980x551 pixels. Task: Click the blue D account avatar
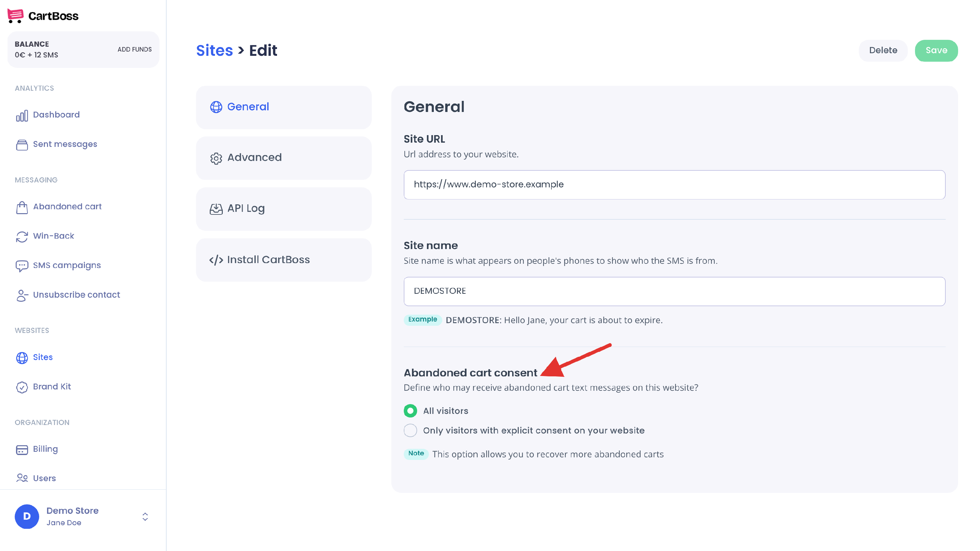pyautogui.click(x=27, y=516)
